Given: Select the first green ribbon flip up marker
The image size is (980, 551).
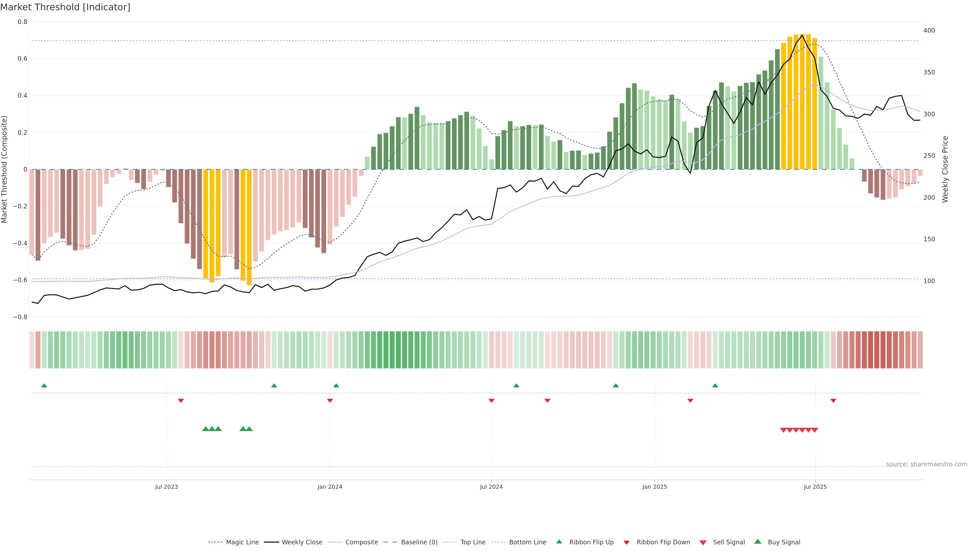Looking at the screenshot, I should click(44, 386).
